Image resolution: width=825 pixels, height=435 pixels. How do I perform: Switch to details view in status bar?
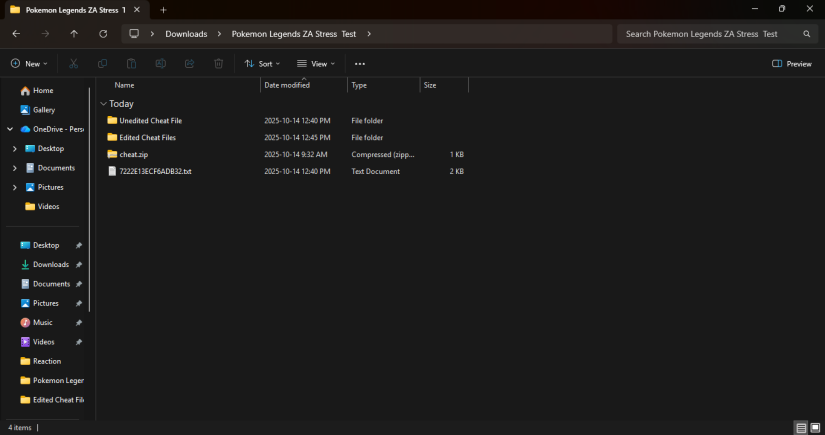[x=801, y=428]
